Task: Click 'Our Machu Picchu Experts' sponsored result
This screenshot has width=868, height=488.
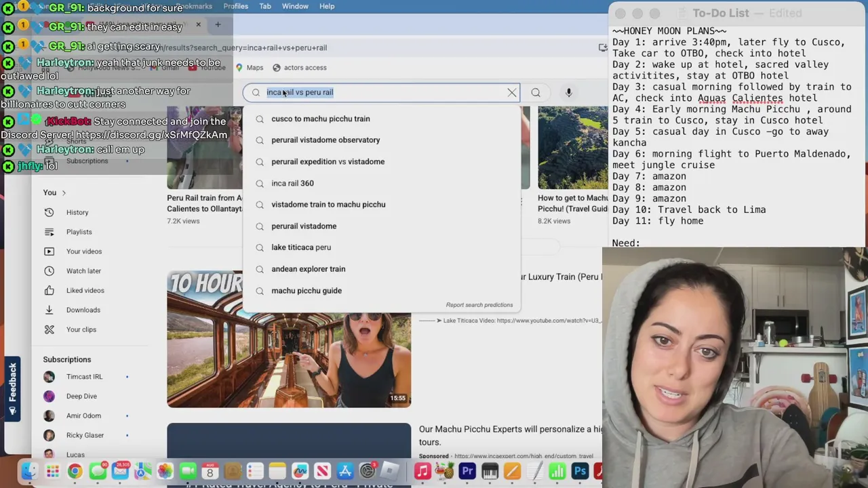Action: (x=510, y=435)
